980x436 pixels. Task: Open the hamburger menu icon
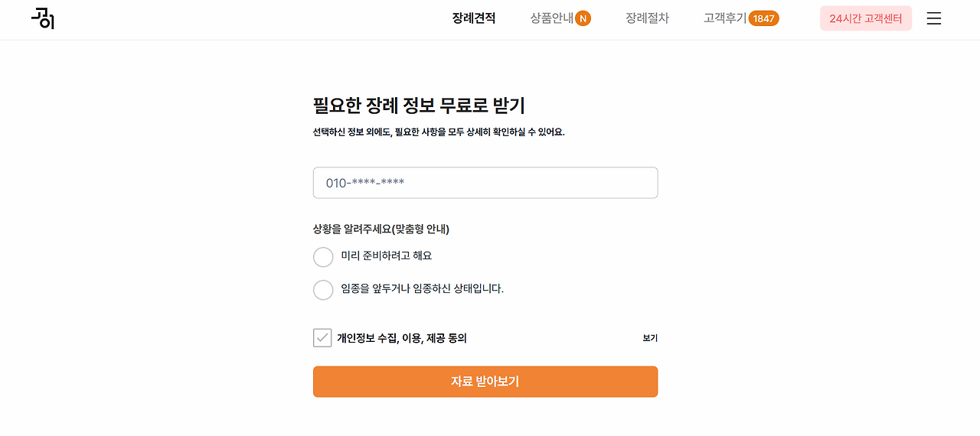(933, 18)
